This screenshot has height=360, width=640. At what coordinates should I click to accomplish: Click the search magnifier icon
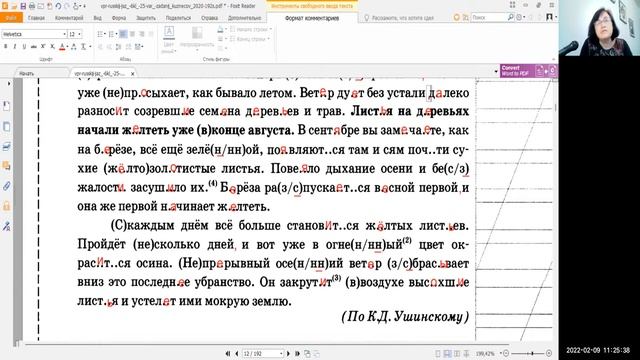510,18
